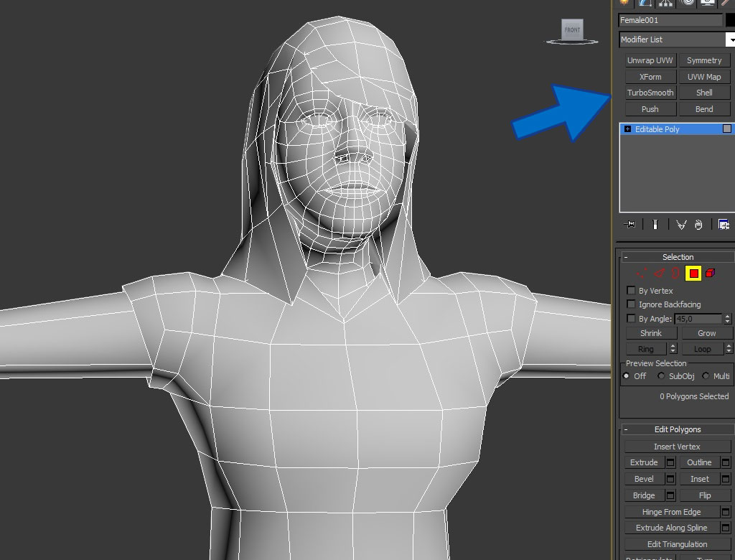Select Polygon sub-object level icon
The height and width of the screenshot is (560, 735).
(693, 273)
